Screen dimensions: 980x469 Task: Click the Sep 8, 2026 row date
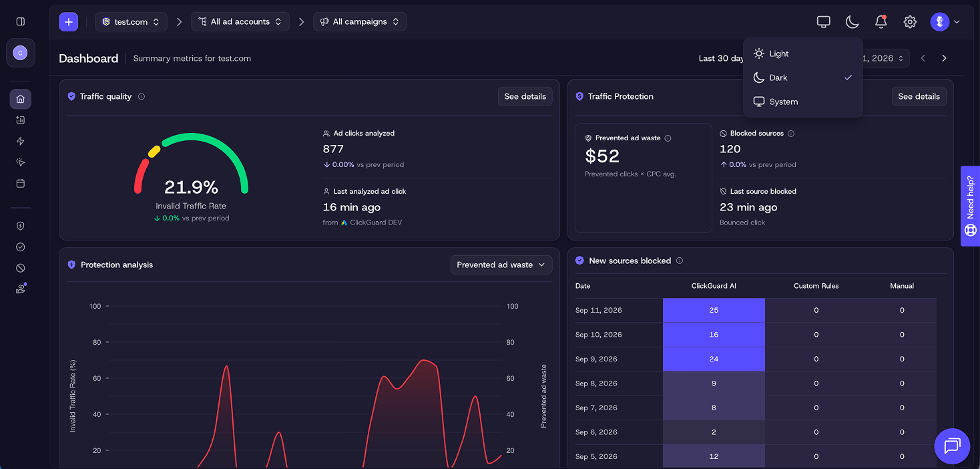tap(596, 383)
